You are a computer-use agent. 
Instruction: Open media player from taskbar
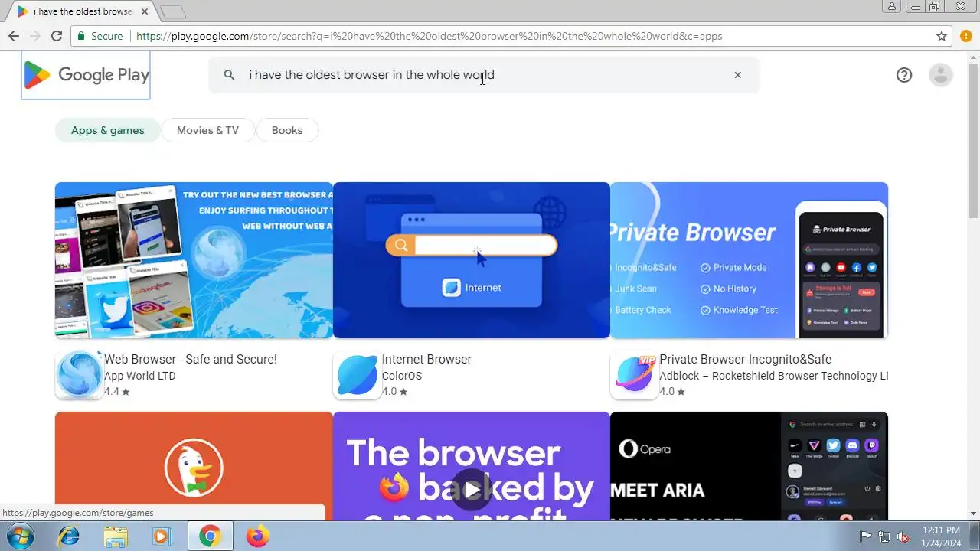tap(162, 536)
